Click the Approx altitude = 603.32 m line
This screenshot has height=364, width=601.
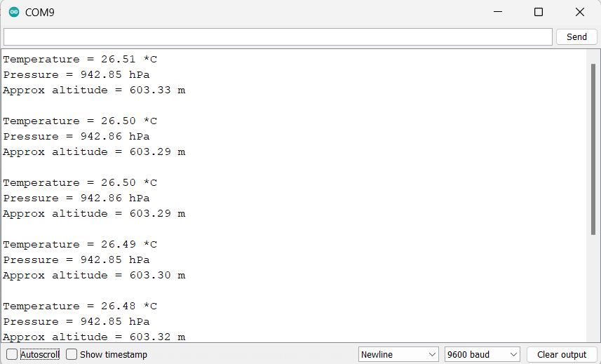click(x=94, y=337)
